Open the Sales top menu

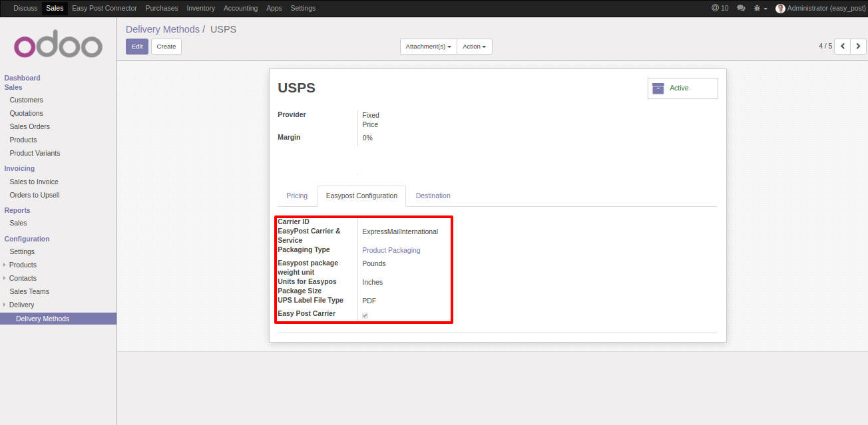pyautogui.click(x=55, y=9)
